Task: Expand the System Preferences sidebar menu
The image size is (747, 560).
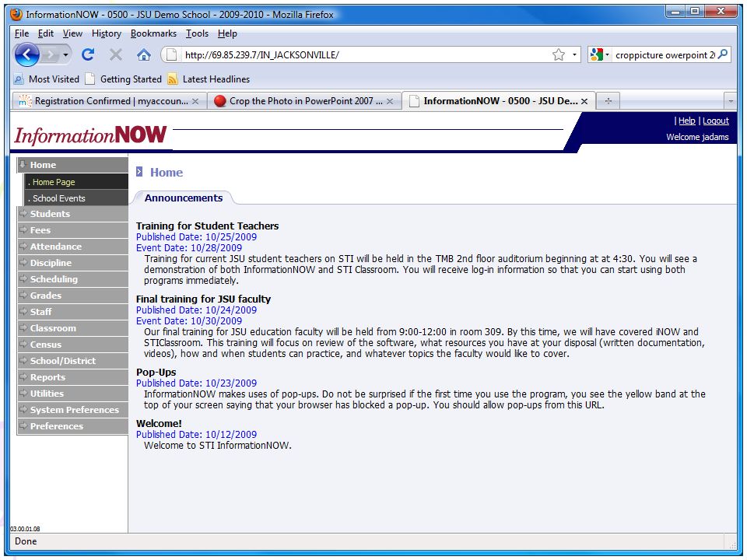Action: click(x=73, y=410)
